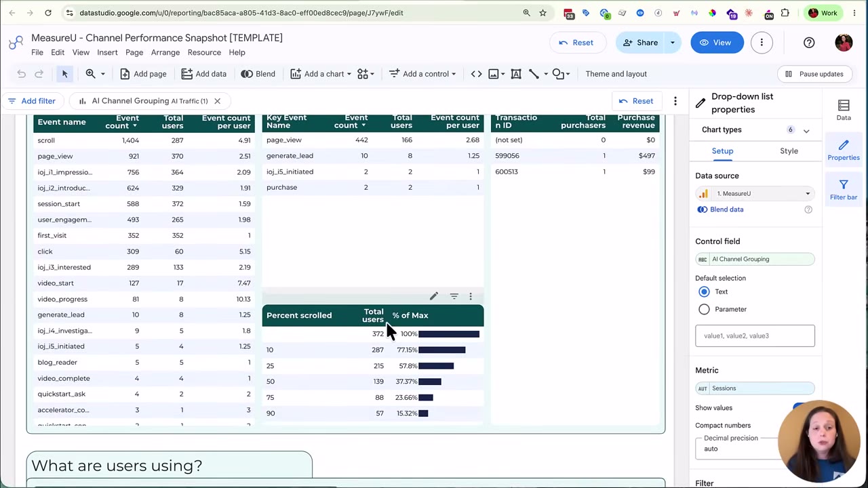
Task: Select the line drawing tool
Action: [x=534, y=74]
